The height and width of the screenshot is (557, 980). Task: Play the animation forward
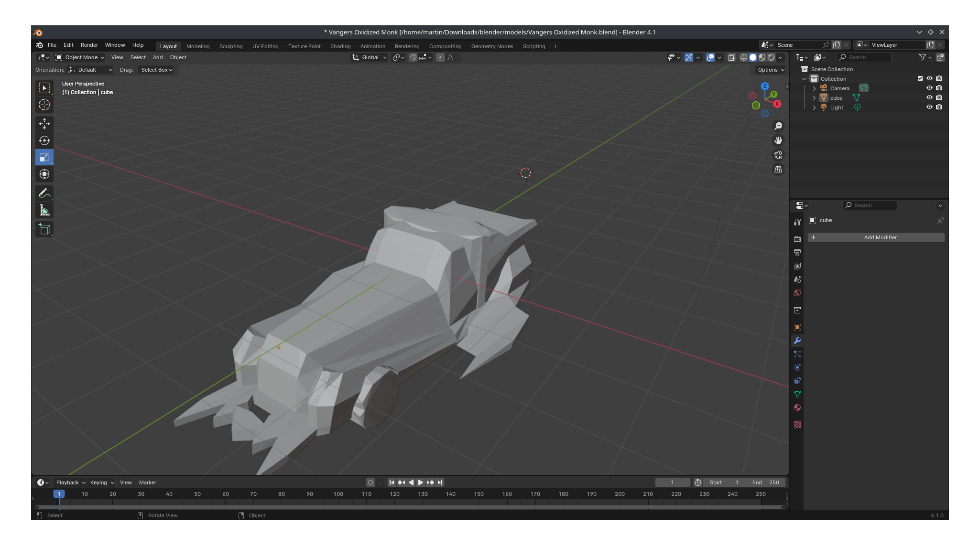(x=421, y=482)
